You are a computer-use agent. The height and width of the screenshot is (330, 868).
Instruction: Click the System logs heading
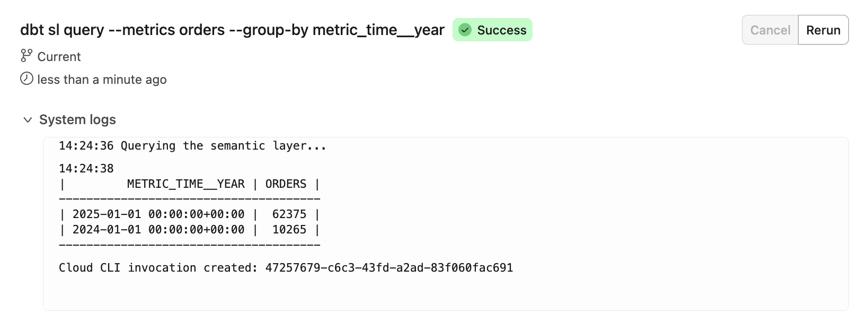click(x=77, y=120)
